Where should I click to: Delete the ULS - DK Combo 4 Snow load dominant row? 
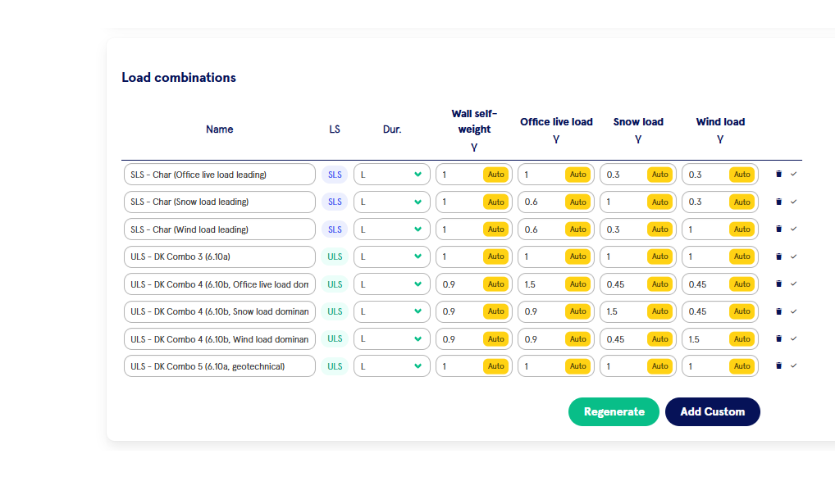(778, 311)
